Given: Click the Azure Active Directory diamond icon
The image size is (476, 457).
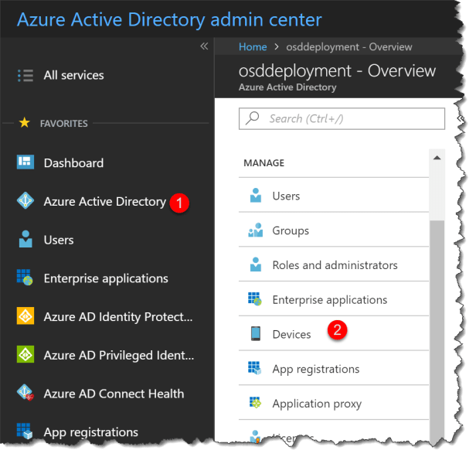Looking at the screenshot, I should [25, 201].
